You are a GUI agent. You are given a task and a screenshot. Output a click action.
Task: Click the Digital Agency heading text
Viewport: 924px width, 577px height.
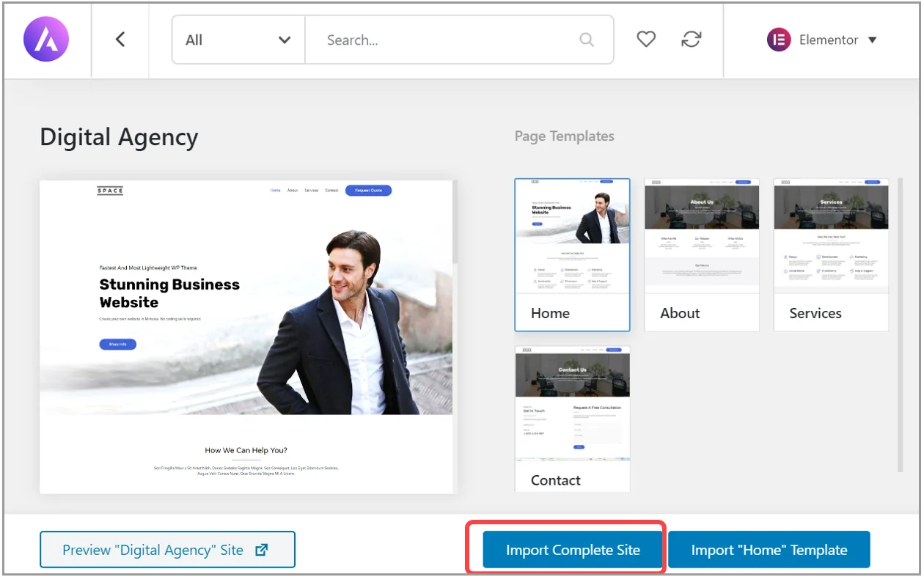click(119, 137)
